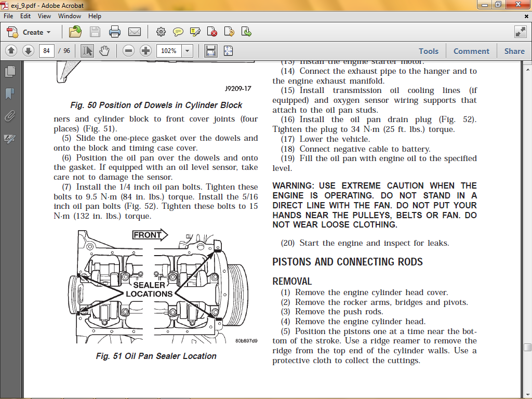
Task: Expand the Create dropdown menu
Action: coord(36,32)
